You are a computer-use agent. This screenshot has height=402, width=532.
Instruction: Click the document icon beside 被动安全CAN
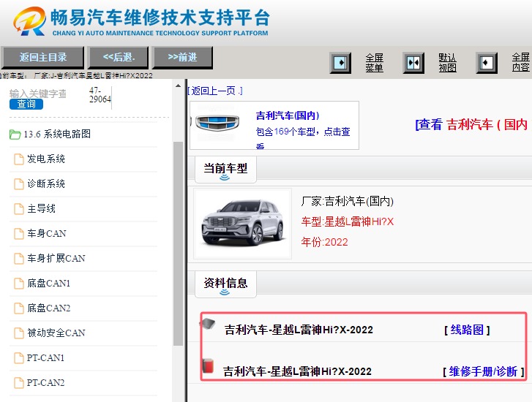click(19, 333)
